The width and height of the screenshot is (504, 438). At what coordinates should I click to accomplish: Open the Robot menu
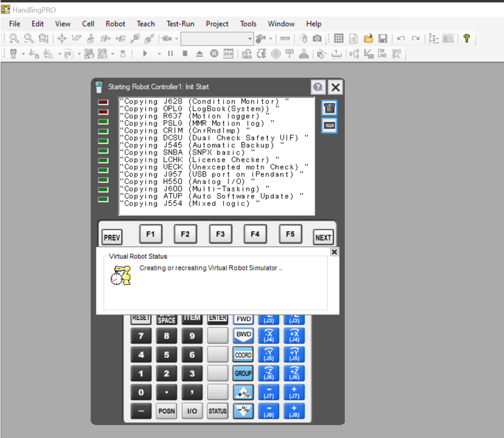pos(115,24)
